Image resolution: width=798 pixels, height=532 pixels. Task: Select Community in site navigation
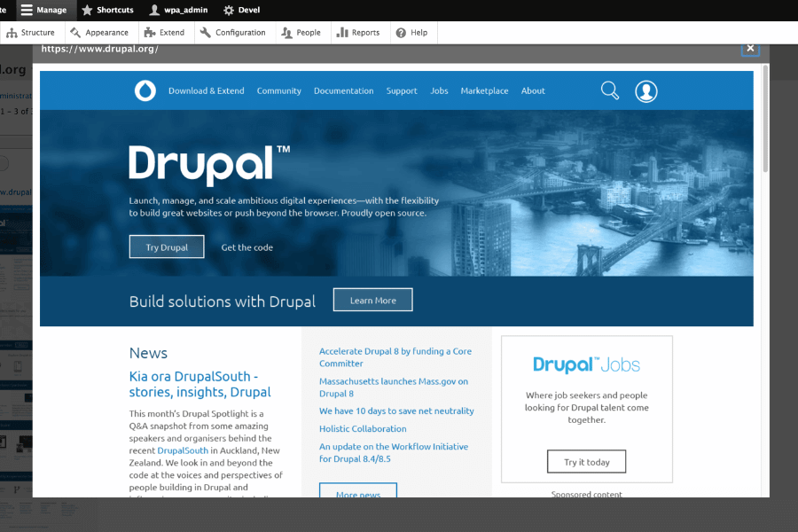tap(278, 90)
